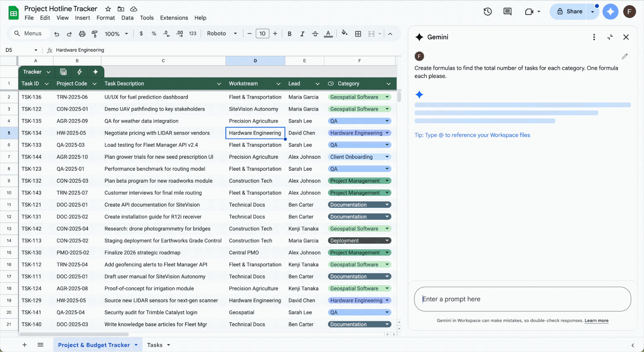The height and width of the screenshot is (352, 644).
Task: Toggle italic formatting
Action: click(x=302, y=33)
